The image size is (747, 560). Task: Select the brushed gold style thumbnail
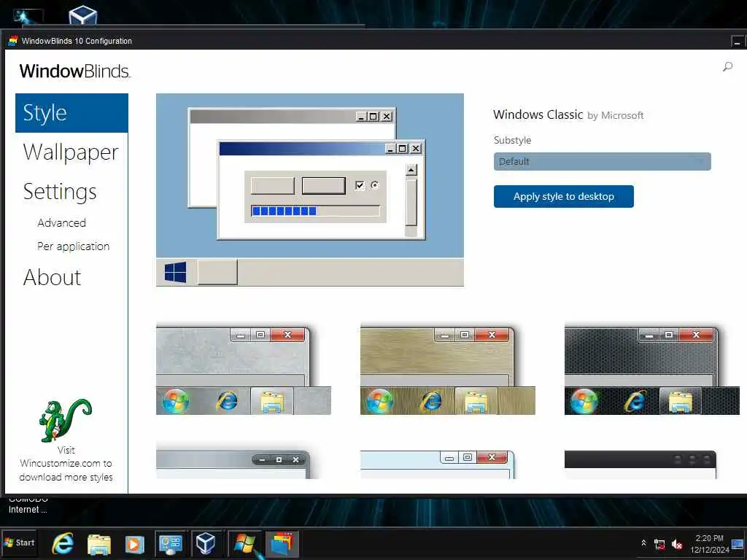click(447, 370)
